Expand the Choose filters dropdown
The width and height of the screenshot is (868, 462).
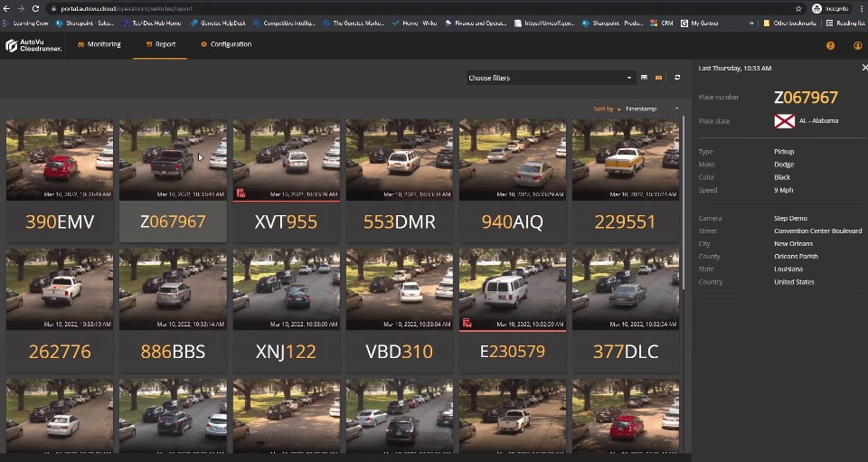click(x=551, y=78)
